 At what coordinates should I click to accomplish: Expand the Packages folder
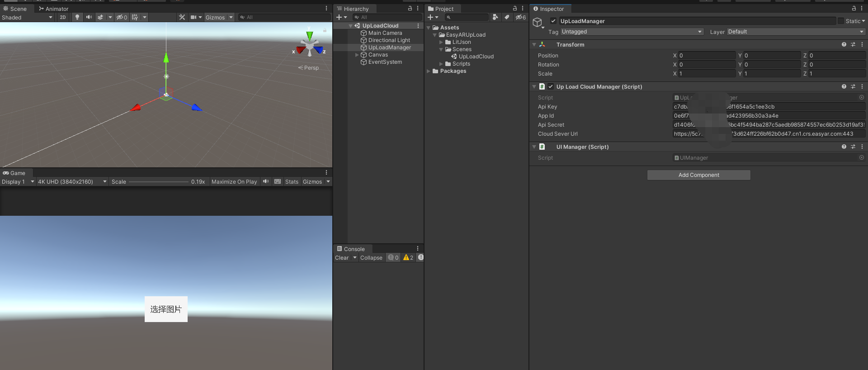coord(429,71)
